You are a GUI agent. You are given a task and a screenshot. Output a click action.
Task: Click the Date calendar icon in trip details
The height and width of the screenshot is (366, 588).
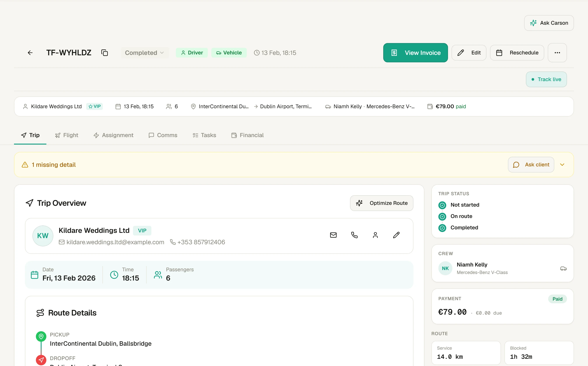coord(34,275)
